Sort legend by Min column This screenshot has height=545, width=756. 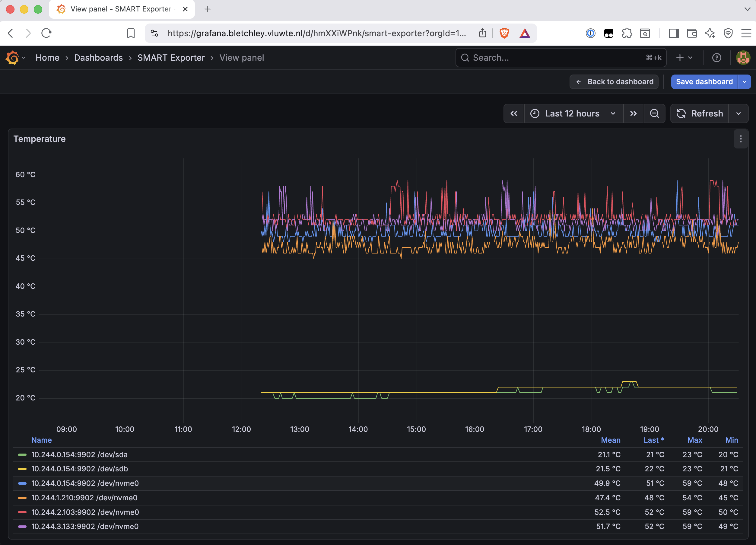pos(732,440)
